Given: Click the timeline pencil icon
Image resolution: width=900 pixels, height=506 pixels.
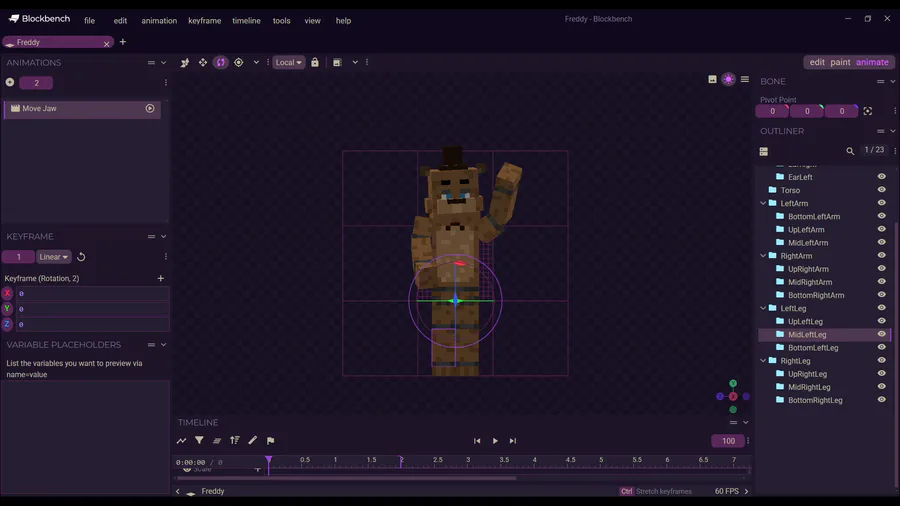Looking at the screenshot, I should (253, 441).
